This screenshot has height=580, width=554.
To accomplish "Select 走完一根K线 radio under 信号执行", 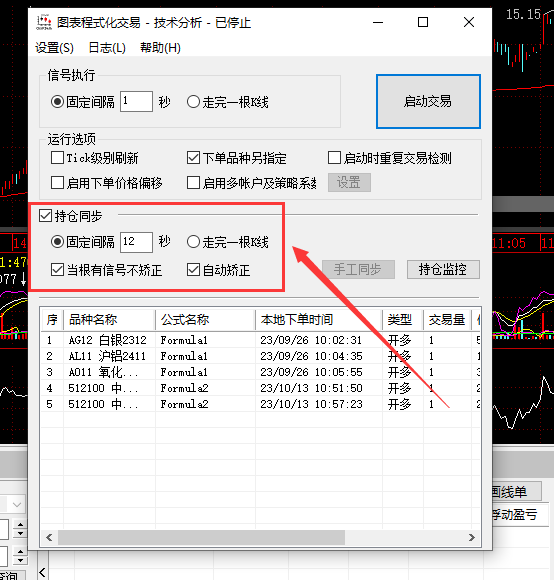I will (x=193, y=101).
